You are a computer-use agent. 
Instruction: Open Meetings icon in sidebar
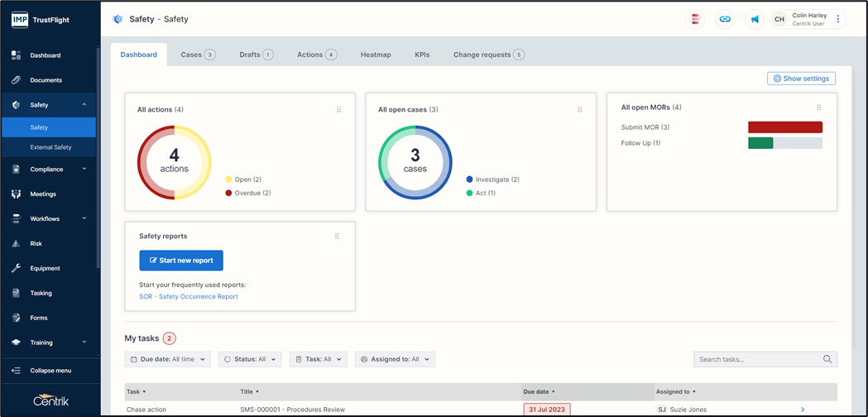click(16, 194)
